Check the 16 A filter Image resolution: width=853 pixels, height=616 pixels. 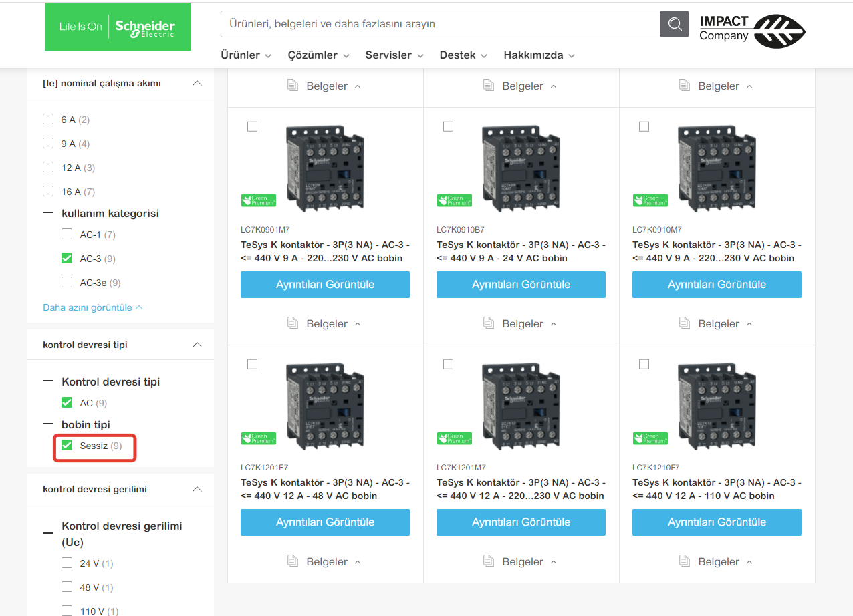48,191
